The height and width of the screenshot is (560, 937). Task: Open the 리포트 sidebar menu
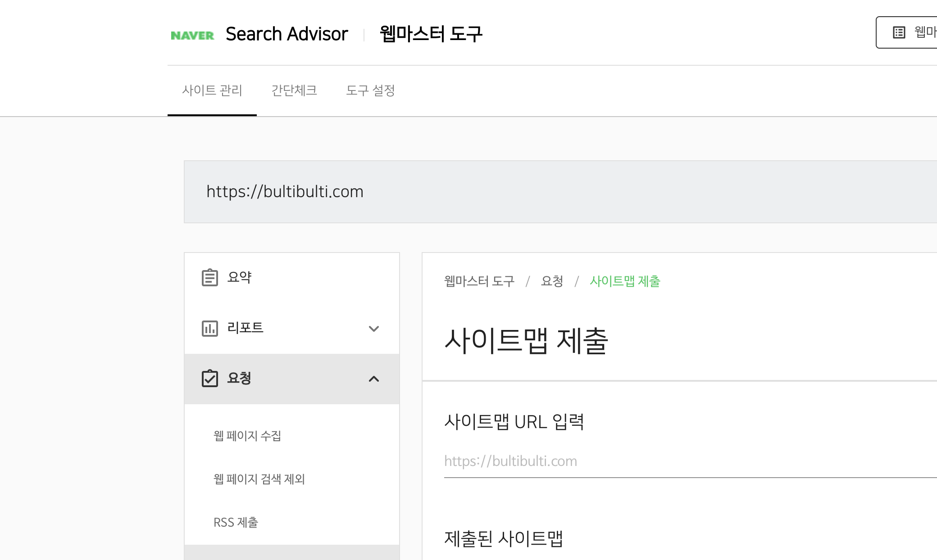point(292,328)
